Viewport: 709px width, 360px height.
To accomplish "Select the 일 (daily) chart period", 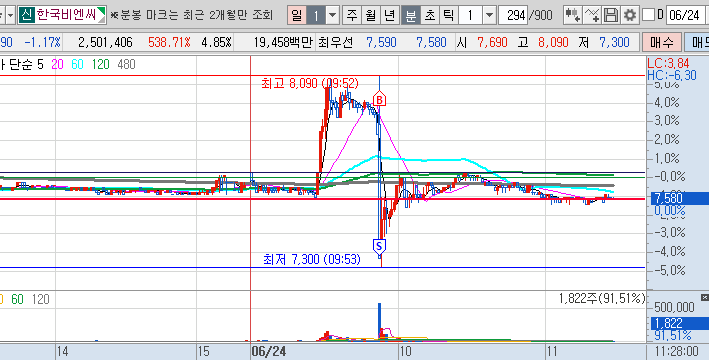I will click(x=297, y=16).
